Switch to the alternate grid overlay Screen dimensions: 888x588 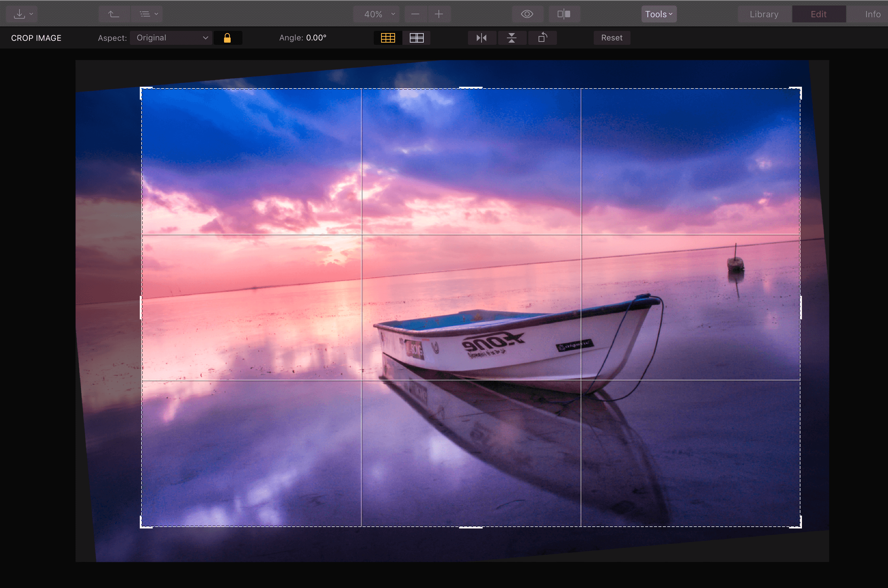pos(417,38)
